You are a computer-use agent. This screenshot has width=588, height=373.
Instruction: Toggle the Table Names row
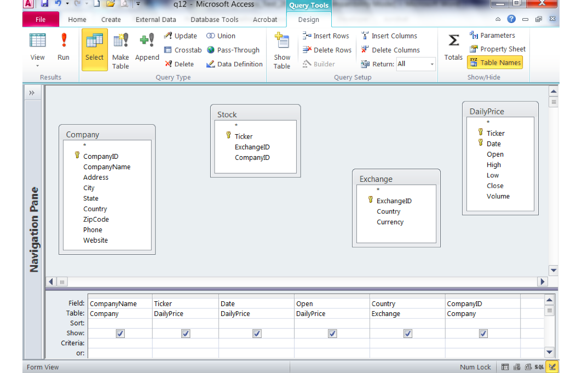point(495,62)
